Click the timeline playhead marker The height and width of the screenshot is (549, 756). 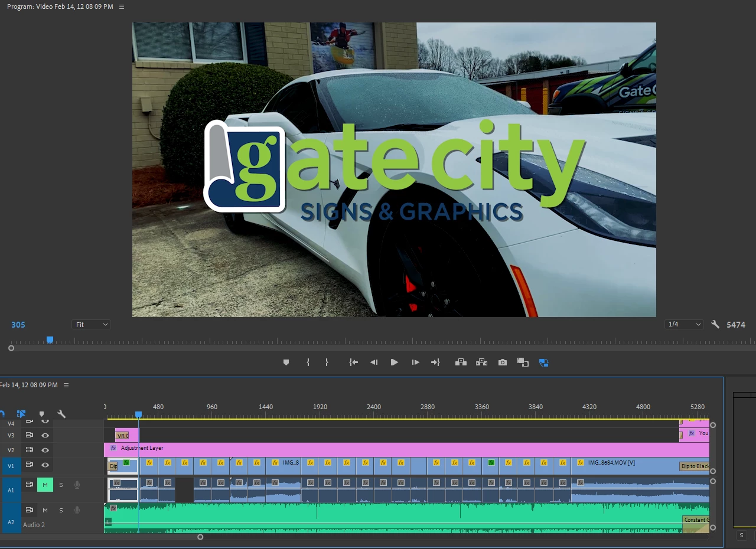click(138, 414)
